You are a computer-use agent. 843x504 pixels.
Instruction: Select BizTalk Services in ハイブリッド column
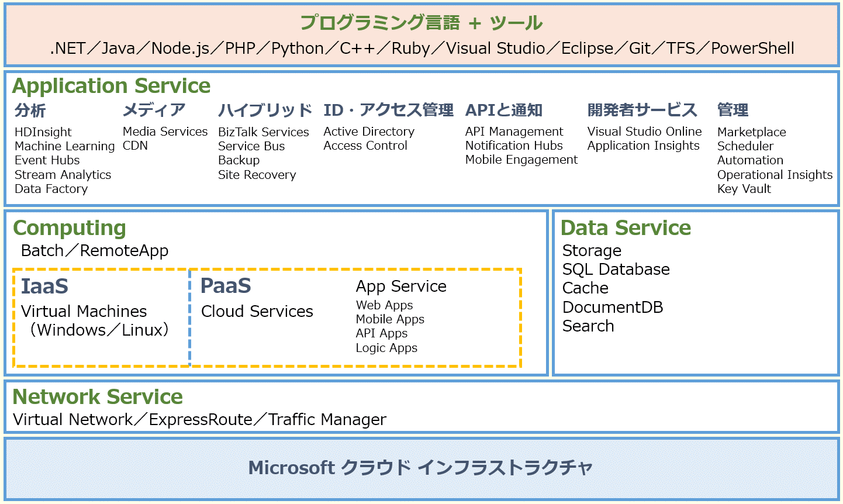pos(264,132)
